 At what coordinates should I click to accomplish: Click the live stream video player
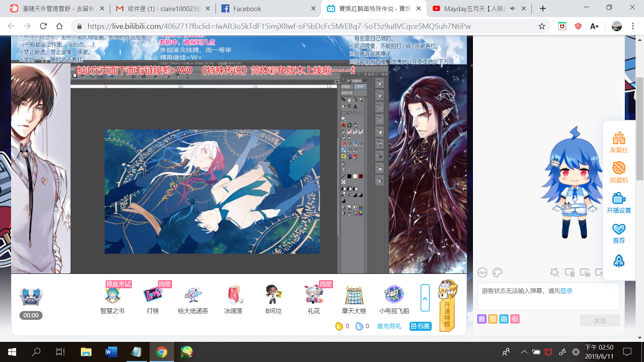pos(239,154)
